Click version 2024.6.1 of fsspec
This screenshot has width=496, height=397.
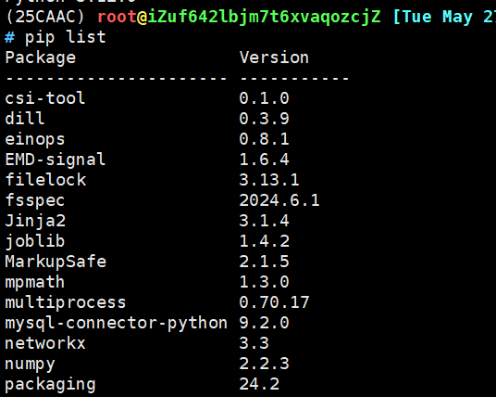[279, 200]
